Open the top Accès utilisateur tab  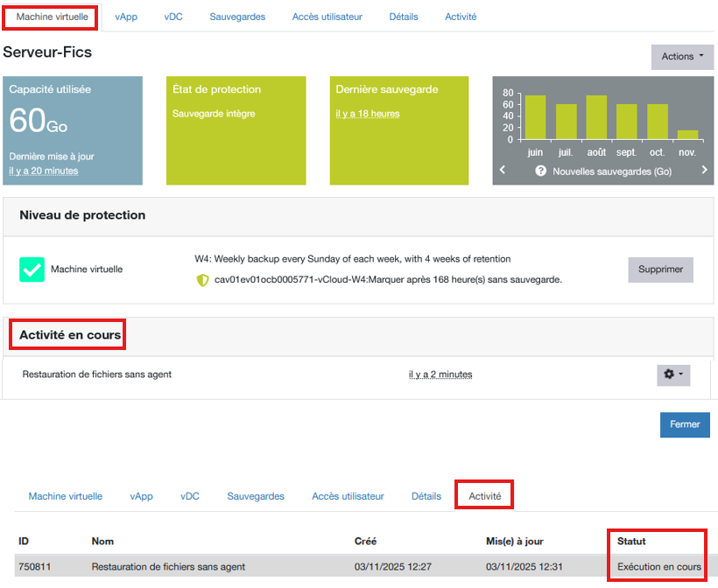tap(327, 17)
